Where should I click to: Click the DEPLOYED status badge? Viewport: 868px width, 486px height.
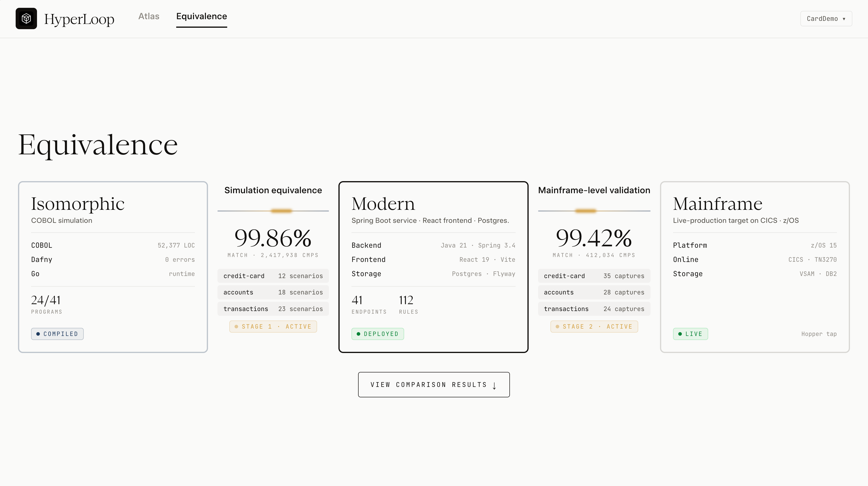(377, 334)
